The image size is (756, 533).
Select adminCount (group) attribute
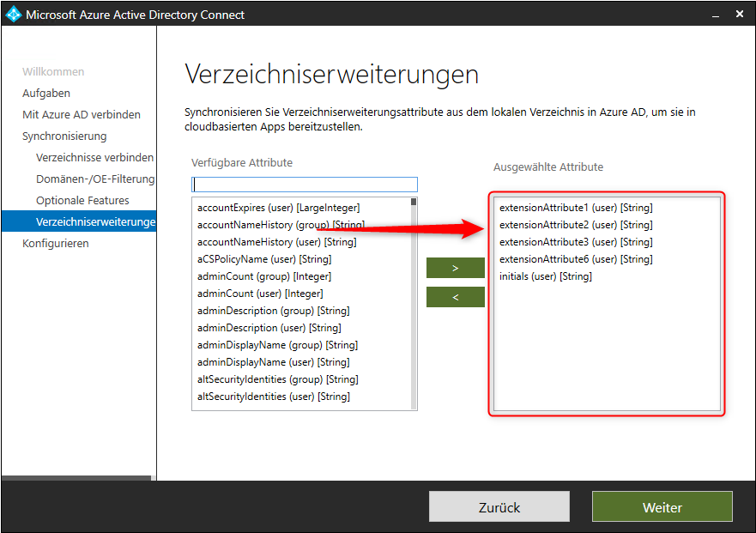tap(263, 276)
